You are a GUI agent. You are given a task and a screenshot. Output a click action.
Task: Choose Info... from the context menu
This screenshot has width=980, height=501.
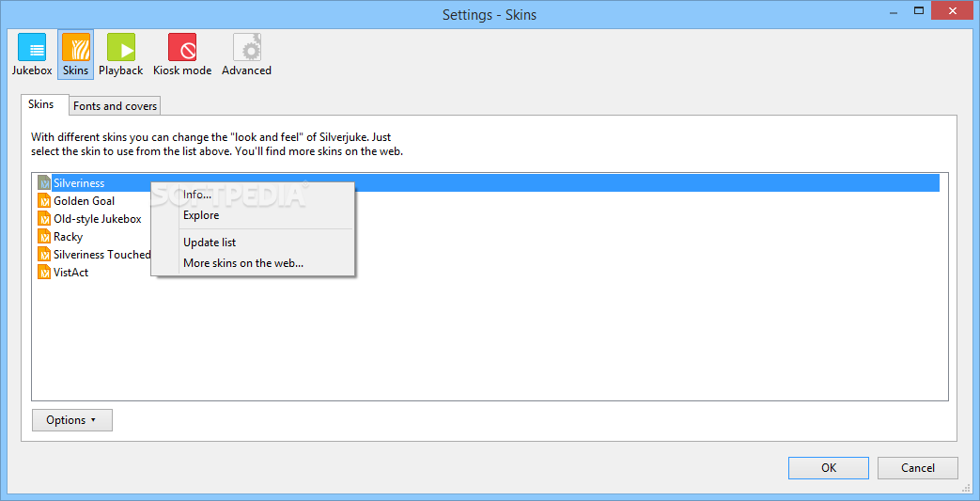[197, 195]
